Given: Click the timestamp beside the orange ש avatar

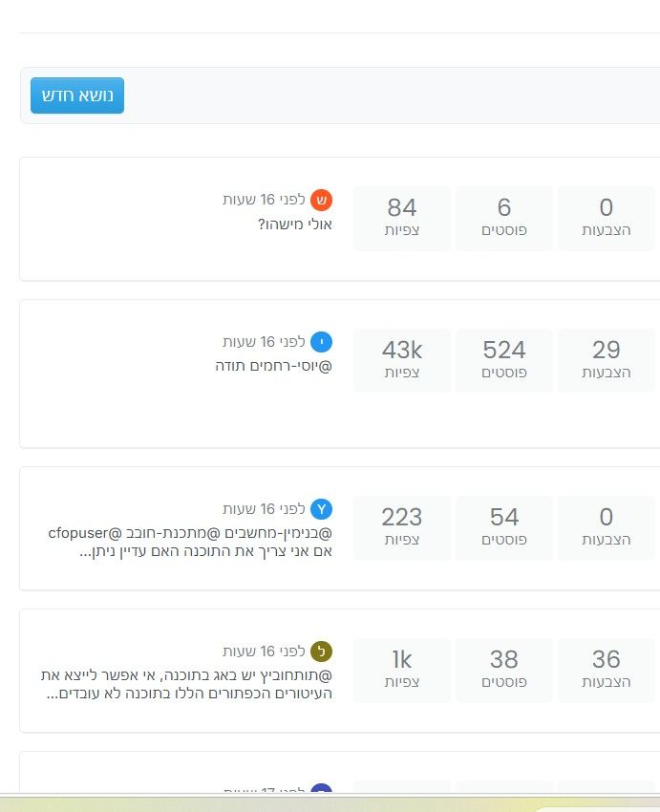Looking at the screenshot, I should coord(264,200).
